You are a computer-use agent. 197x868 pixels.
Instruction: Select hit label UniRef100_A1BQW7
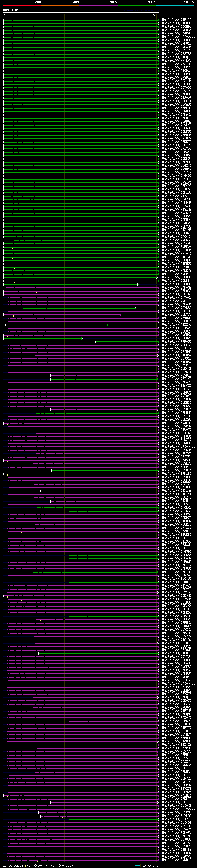click(177, 284)
